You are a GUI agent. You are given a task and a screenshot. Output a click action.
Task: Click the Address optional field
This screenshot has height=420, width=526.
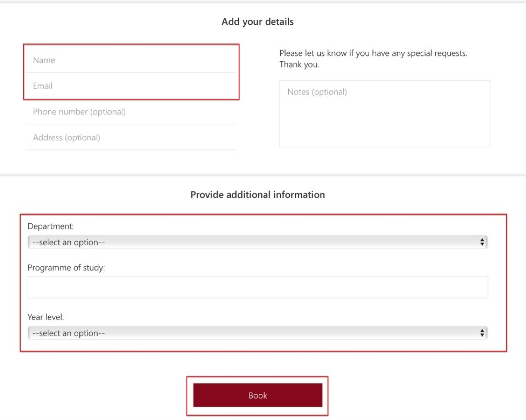tap(131, 137)
